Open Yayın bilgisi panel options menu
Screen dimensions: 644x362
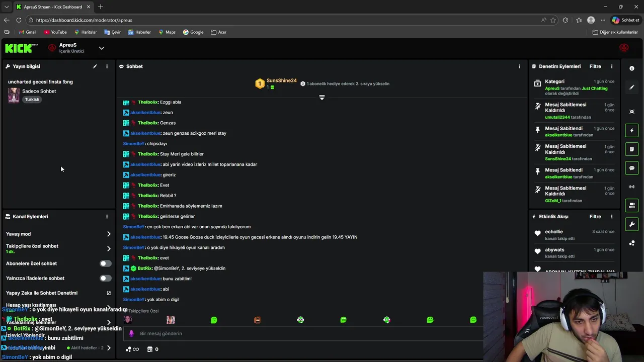click(107, 66)
